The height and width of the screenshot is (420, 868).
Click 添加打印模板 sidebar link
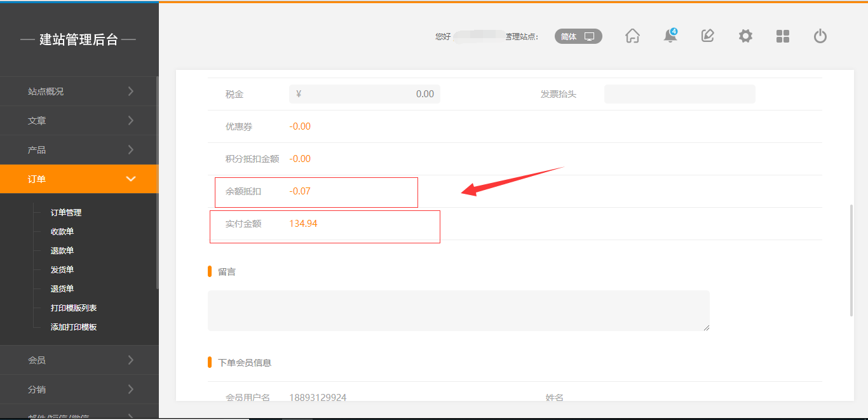(74, 327)
